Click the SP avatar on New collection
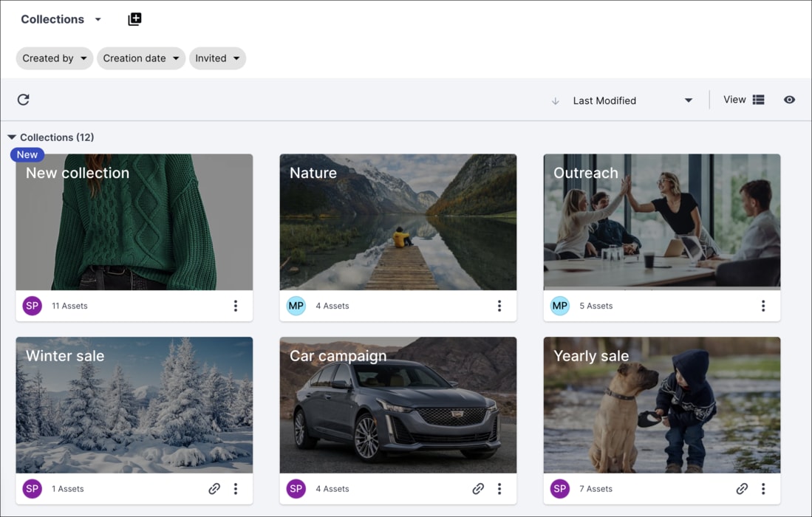Image resolution: width=812 pixels, height=517 pixels. point(32,305)
